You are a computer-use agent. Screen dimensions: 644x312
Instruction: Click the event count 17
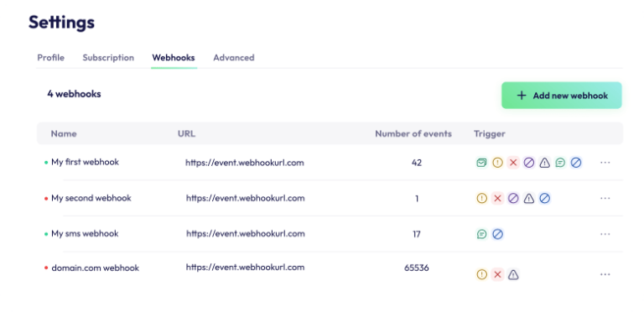417,234
